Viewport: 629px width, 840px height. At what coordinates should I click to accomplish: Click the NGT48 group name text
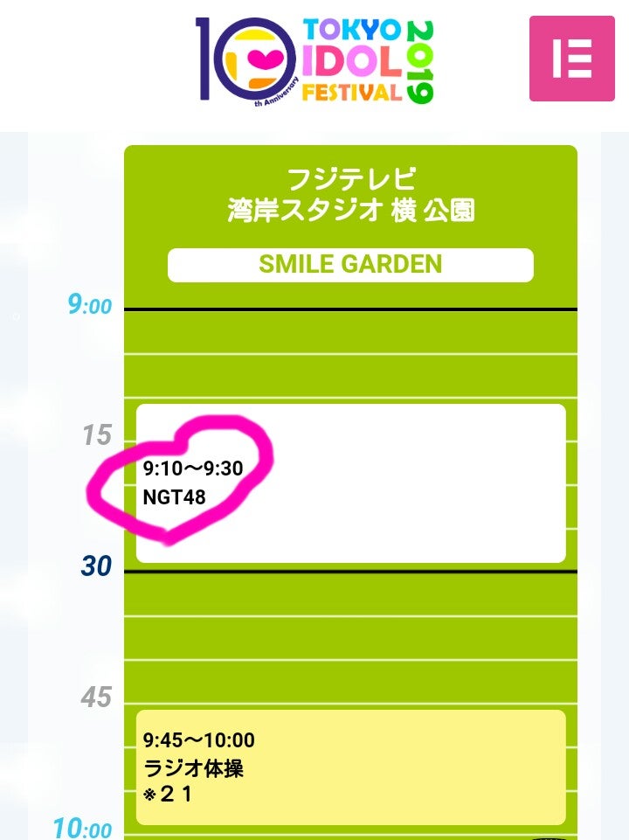click(x=174, y=497)
